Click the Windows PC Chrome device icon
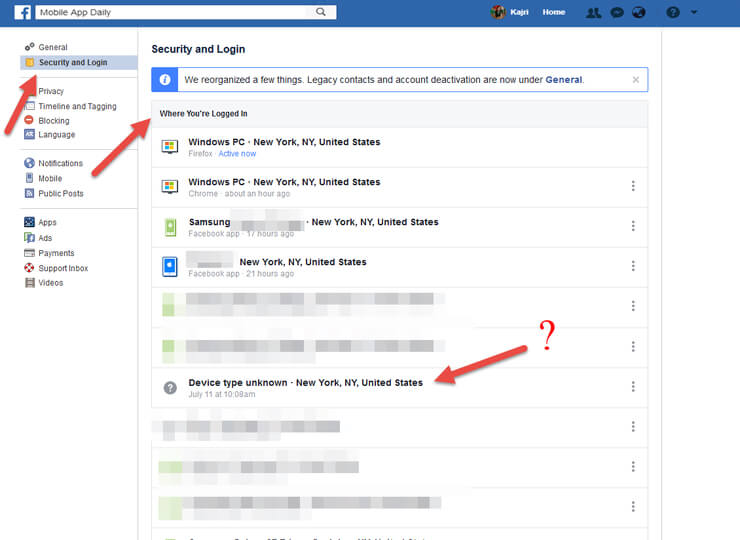Image resolution: width=740 pixels, height=540 pixels. pos(170,187)
